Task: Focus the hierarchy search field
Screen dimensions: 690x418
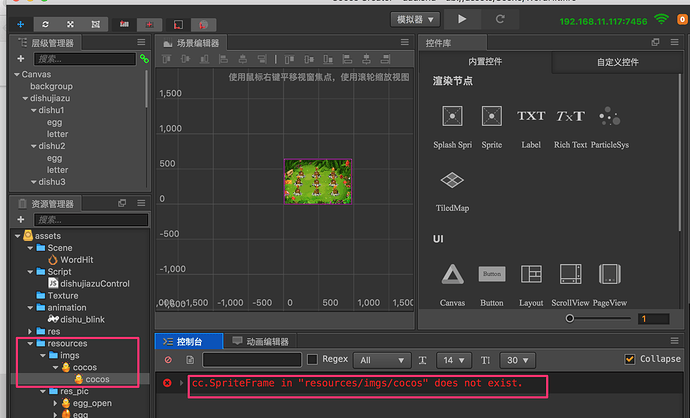Action: point(85,59)
